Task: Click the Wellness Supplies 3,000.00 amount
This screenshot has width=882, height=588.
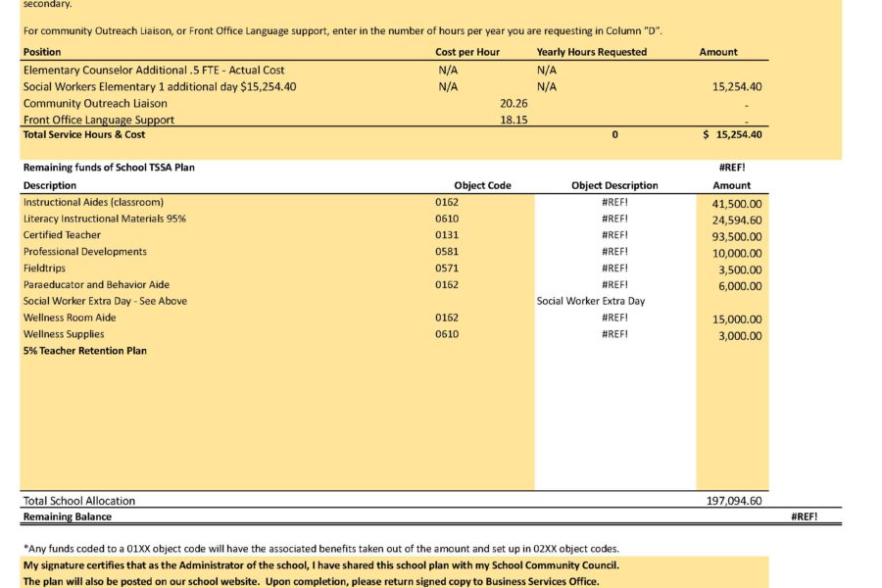Action: click(x=740, y=336)
